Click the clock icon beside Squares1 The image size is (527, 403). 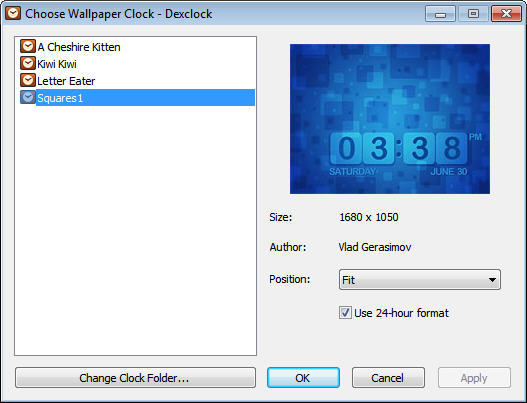pos(28,97)
